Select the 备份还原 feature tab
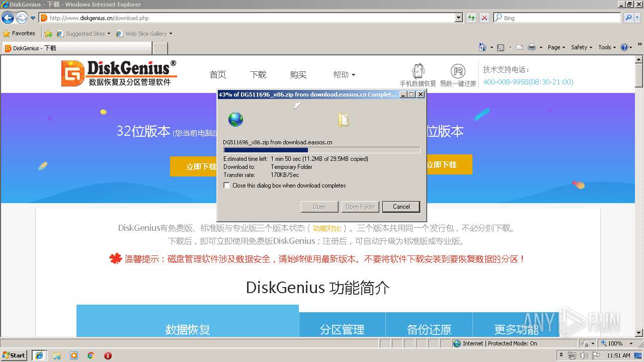Viewport: 644px width, 362px height. point(429,325)
